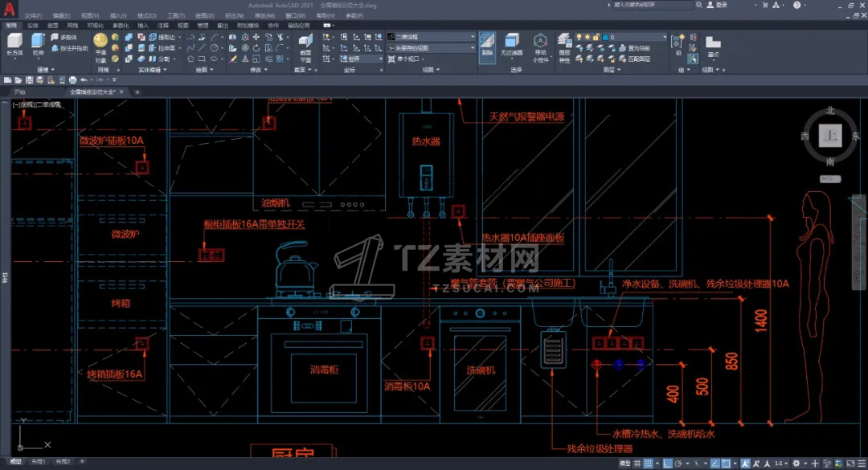Click the WCS label under the ViewCube
This screenshot has width=868, height=470.
[x=829, y=179]
